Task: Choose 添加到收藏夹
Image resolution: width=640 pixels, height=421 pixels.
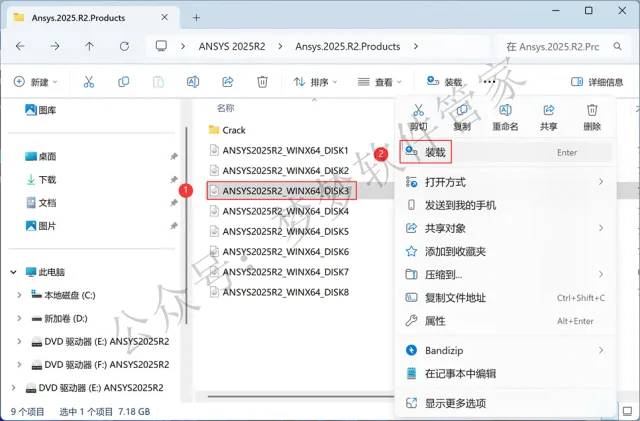Action: pos(505,252)
